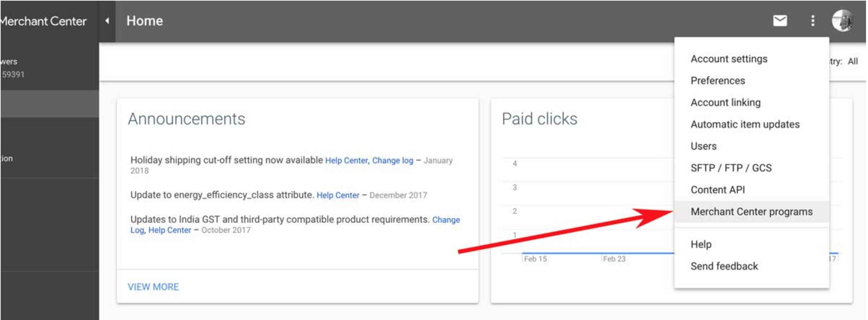Select Users menu item

click(x=751, y=146)
